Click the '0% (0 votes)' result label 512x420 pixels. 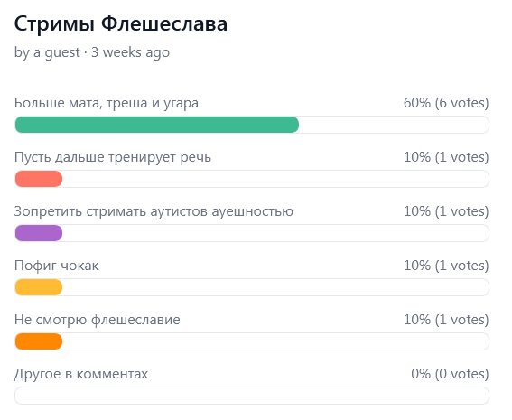[x=450, y=374]
